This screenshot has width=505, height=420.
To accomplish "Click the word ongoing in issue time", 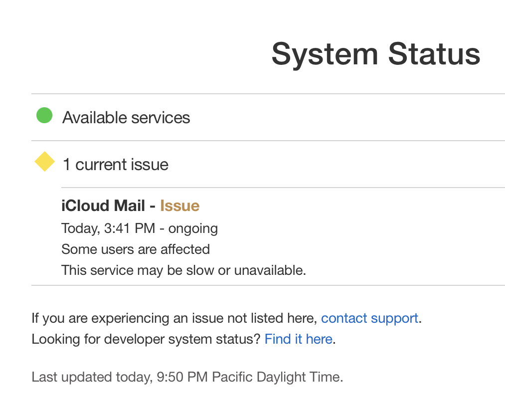I will pos(193,228).
